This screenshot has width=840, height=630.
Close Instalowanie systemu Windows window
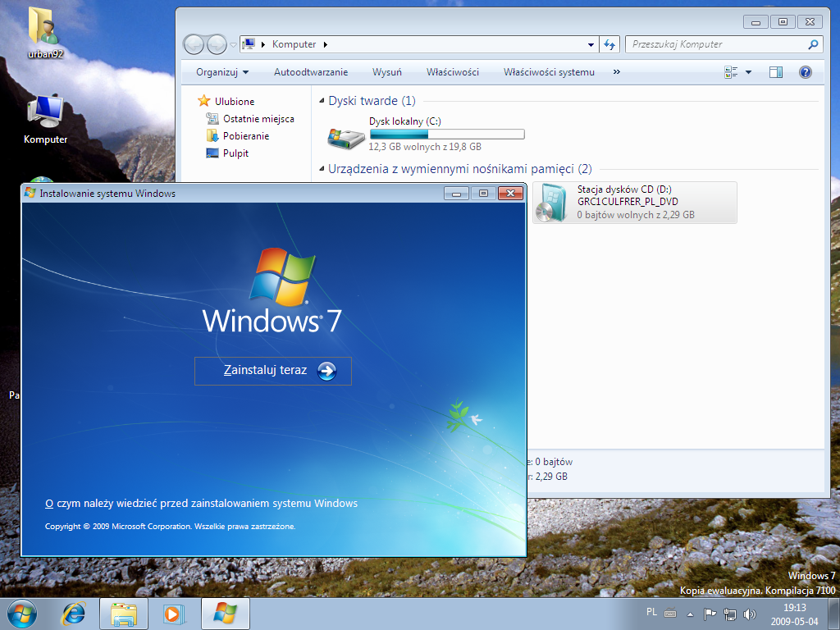point(510,194)
